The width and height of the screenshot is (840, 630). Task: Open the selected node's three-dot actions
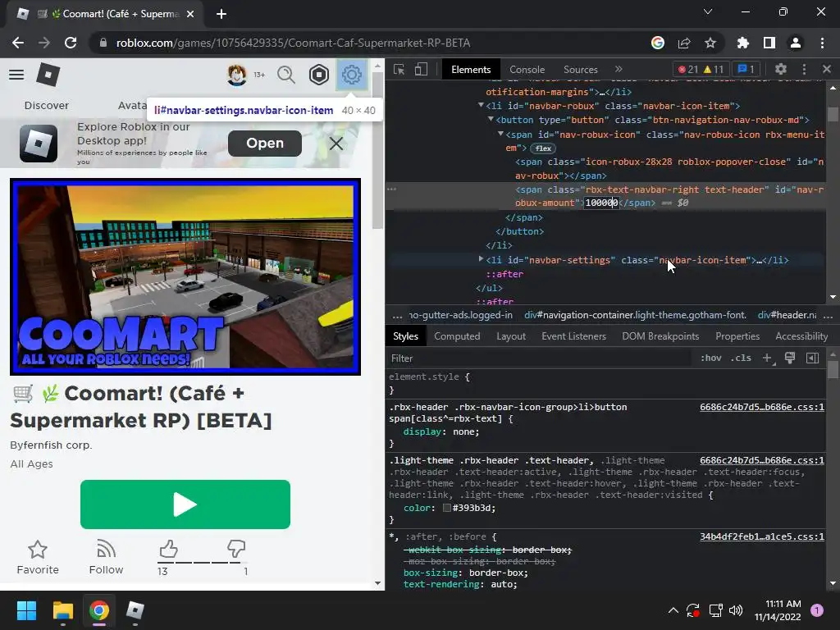point(391,189)
